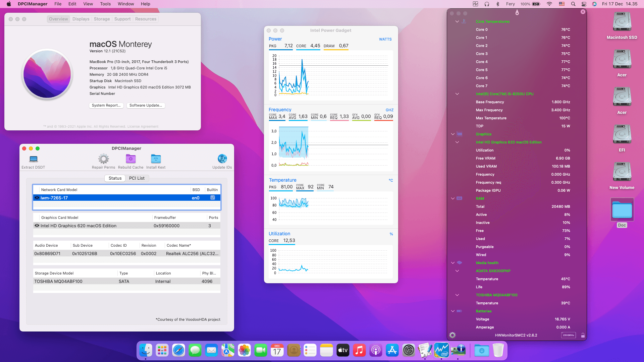Open the DPCIManager application menu
644x362 pixels.
(33, 4)
